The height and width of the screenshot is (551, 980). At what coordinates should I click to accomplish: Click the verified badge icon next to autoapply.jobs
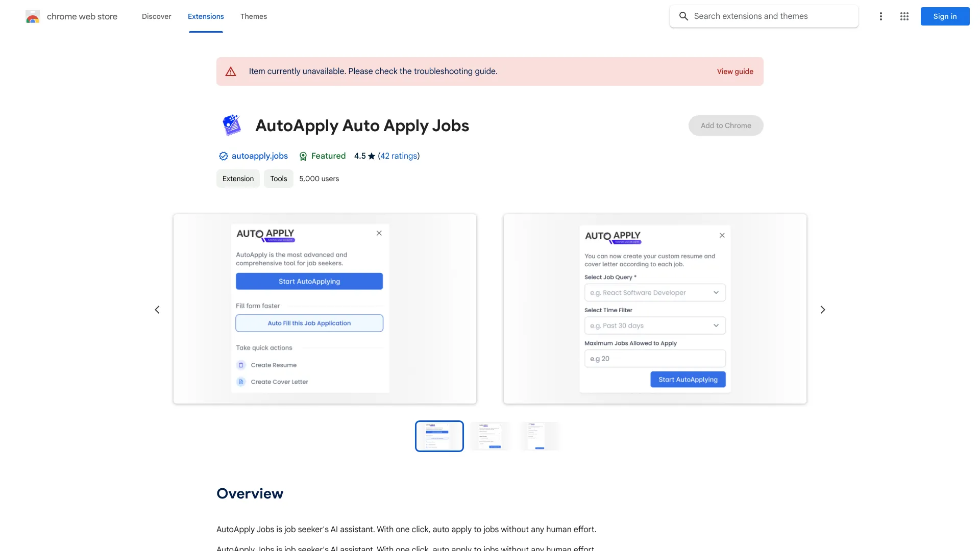(223, 156)
